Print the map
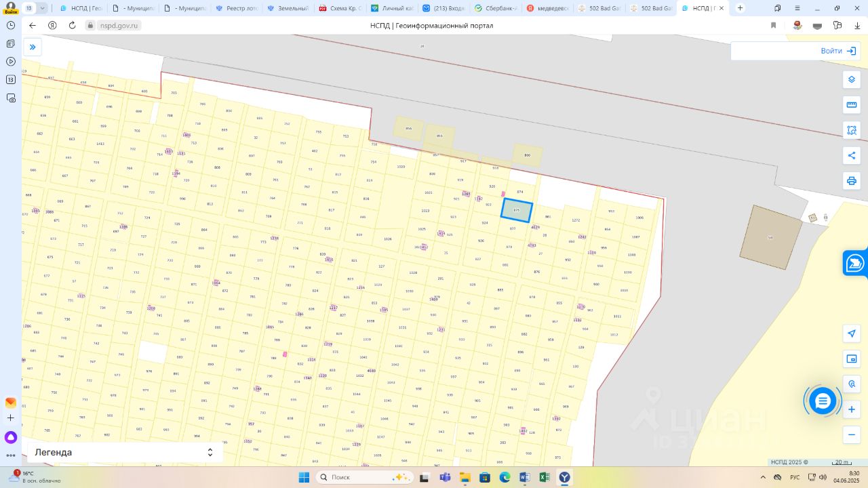Screen dimensions: 868x488 click(852, 181)
